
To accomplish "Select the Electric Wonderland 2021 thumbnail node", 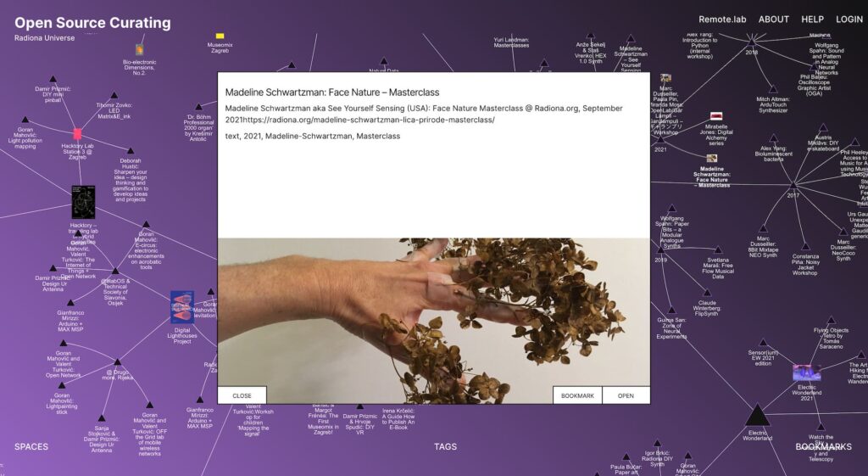I will [806, 372].
